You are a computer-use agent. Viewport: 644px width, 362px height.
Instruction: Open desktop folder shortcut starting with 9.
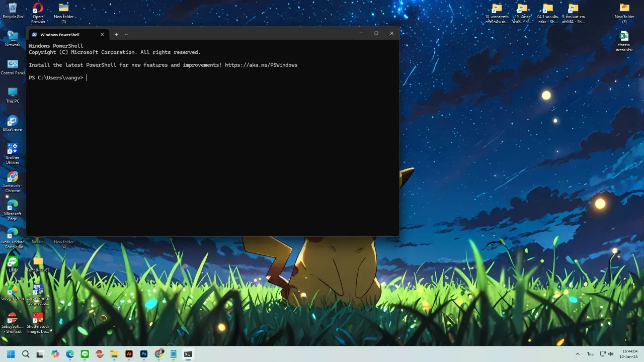coord(573,13)
